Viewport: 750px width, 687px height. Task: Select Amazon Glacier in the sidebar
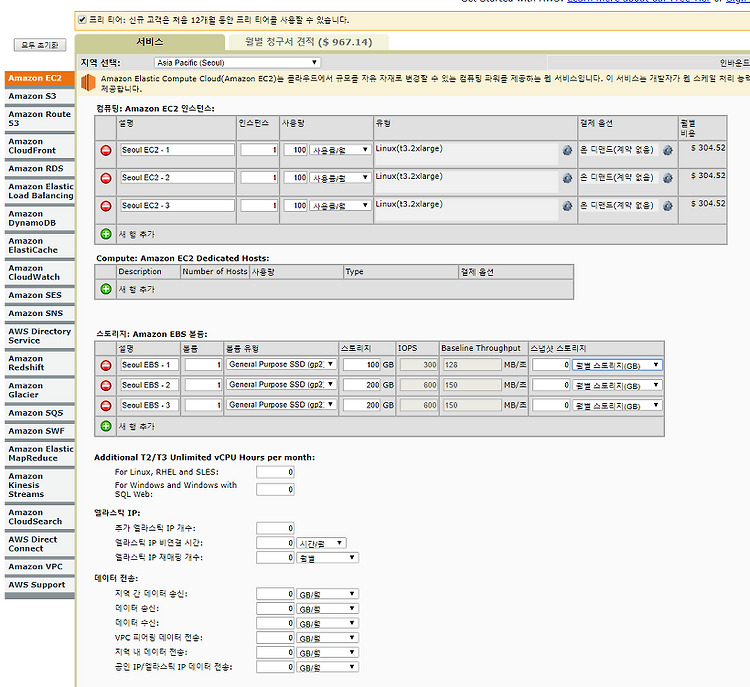[40, 390]
